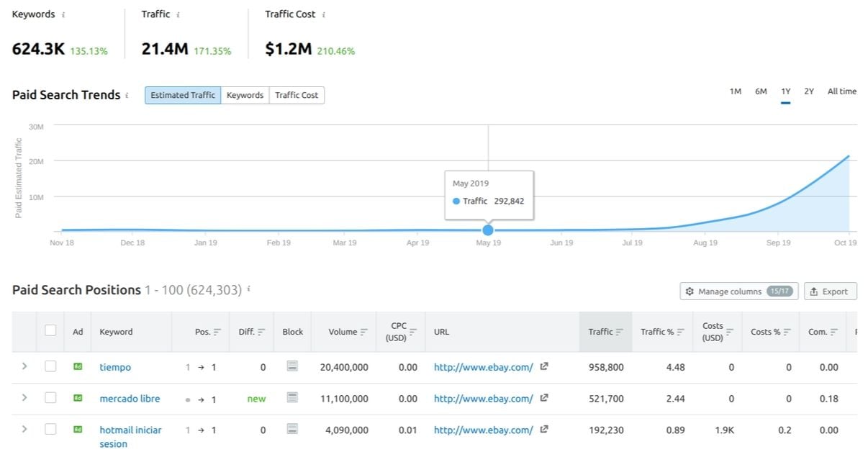Click the Keyword column header
The width and height of the screenshot is (868, 457).
(116, 332)
